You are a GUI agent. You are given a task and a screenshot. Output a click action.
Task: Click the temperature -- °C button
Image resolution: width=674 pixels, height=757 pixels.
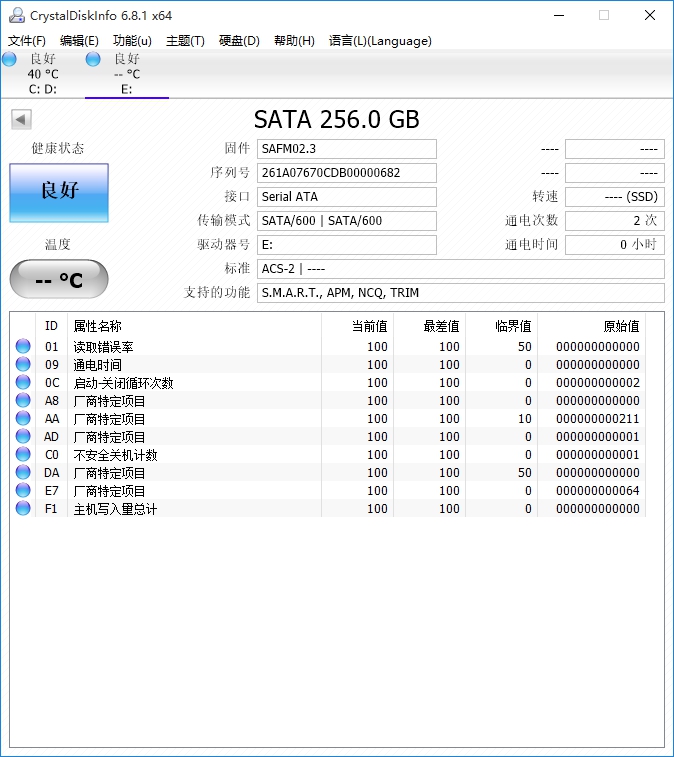[x=59, y=280]
